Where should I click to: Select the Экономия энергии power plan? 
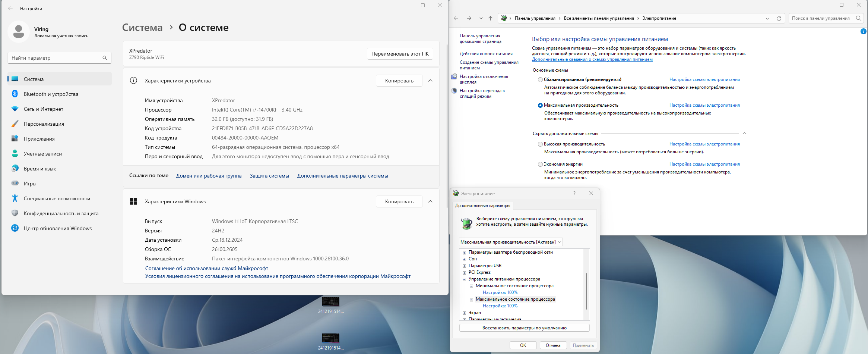pyautogui.click(x=540, y=164)
